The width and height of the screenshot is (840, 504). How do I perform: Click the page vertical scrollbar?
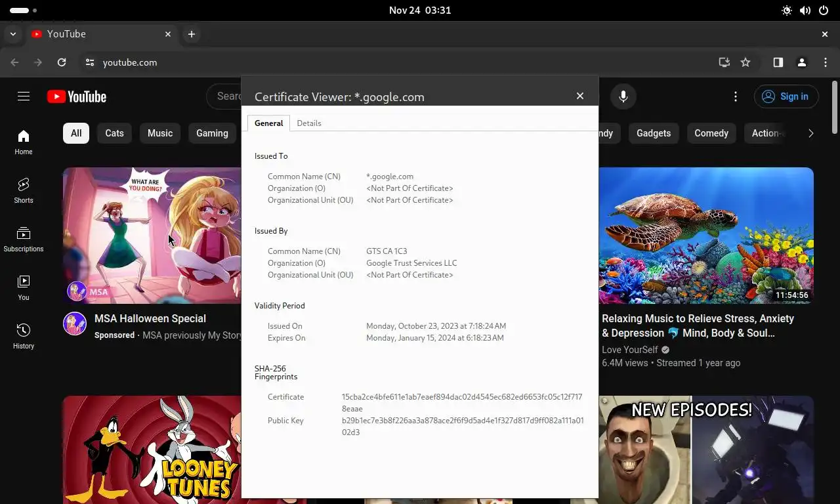tap(835, 106)
